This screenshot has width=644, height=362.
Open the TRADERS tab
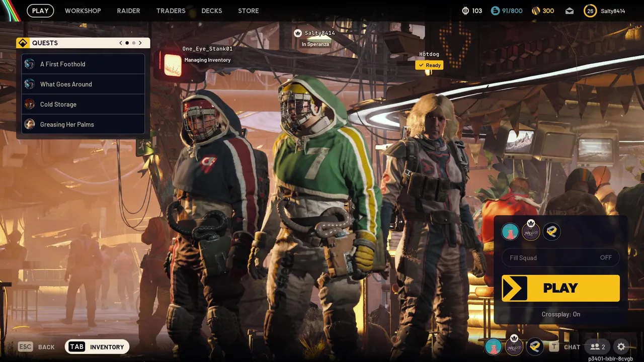click(x=171, y=11)
